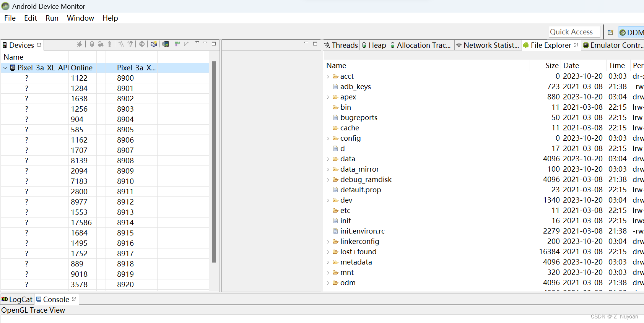This screenshot has height=323, width=644.
Task: Expand the dev folder
Action: 328,200
